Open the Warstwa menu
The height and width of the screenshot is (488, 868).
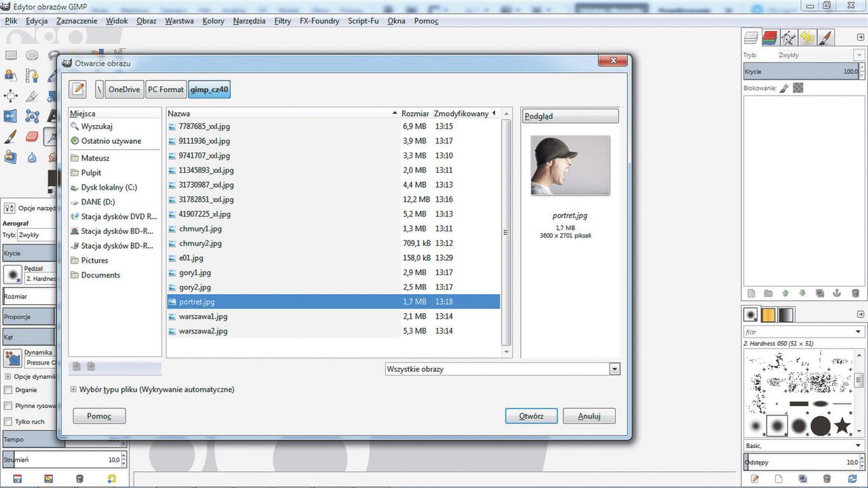(x=179, y=21)
